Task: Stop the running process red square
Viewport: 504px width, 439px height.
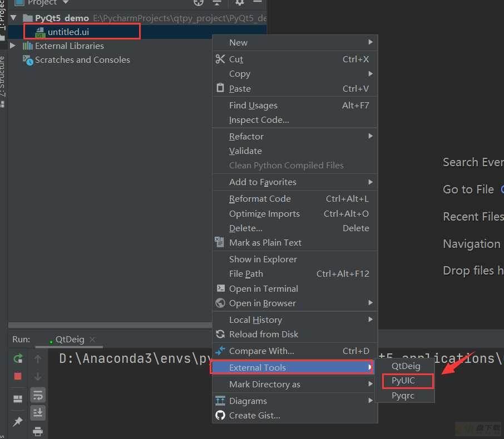Action: (18, 376)
